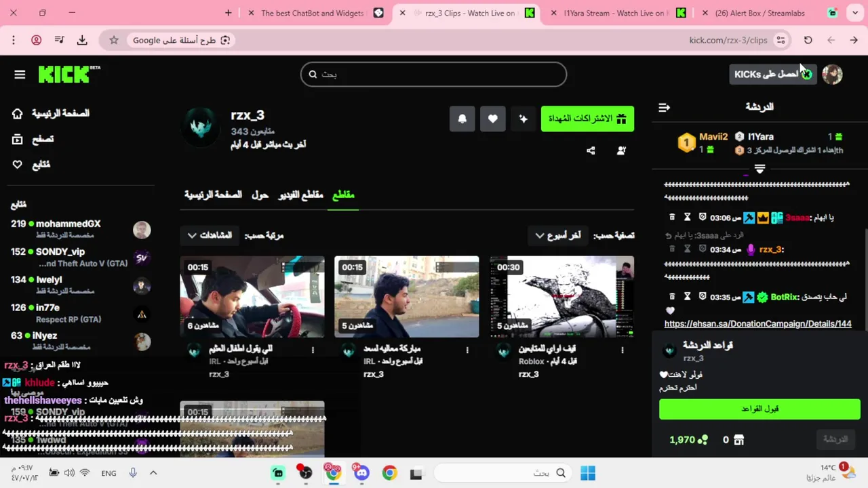
Task: Click the احصل على KICKs button
Action: point(773,74)
